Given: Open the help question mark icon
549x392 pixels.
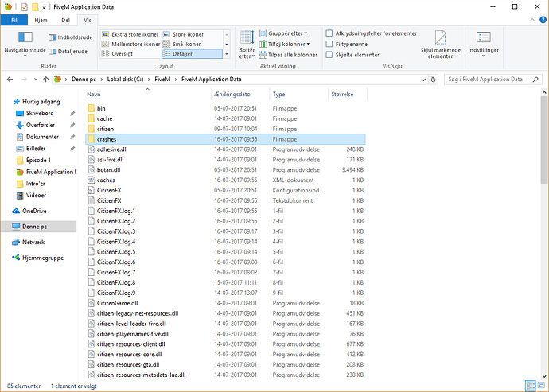Looking at the screenshot, I should [x=543, y=20].
